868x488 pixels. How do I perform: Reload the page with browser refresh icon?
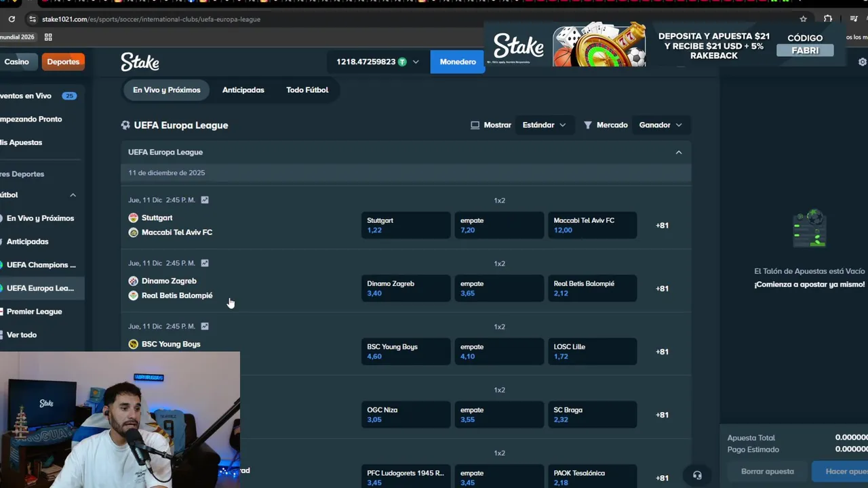(12, 19)
